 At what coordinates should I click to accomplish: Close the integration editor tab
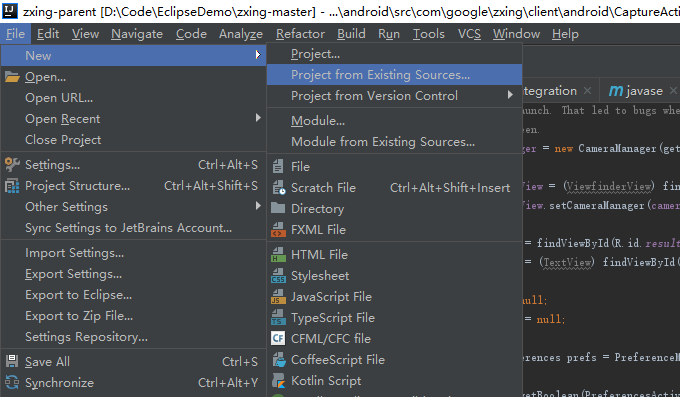click(x=587, y=91)
